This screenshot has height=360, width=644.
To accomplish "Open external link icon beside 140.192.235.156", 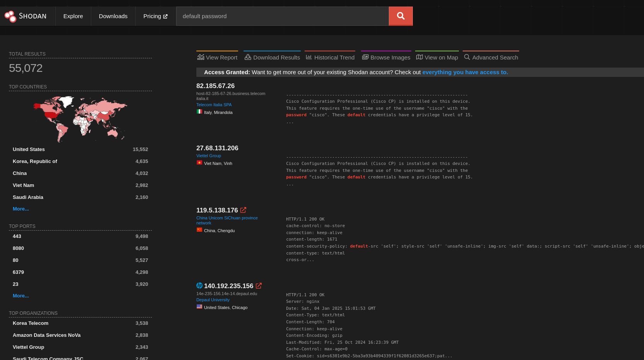I will coord(259,286).
